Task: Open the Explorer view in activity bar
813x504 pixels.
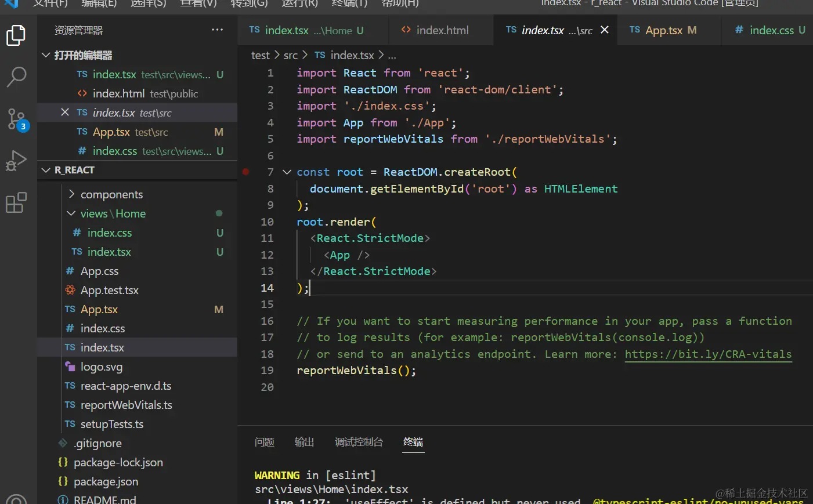Action: (16, 35)
